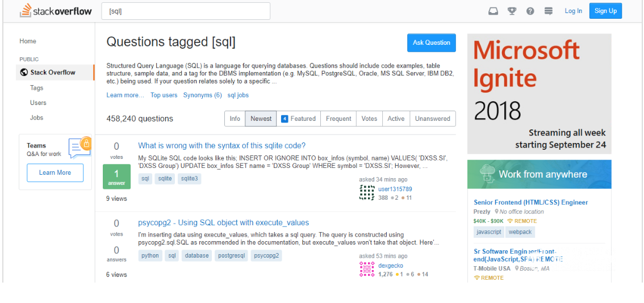Open user1315789's profile link
Image resolution: width=644 pixels, height=303 pixels.
[x=395, y=189]
